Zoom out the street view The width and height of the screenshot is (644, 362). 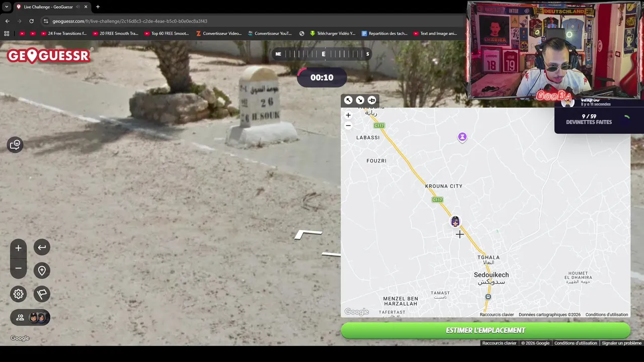click(18, 268)
